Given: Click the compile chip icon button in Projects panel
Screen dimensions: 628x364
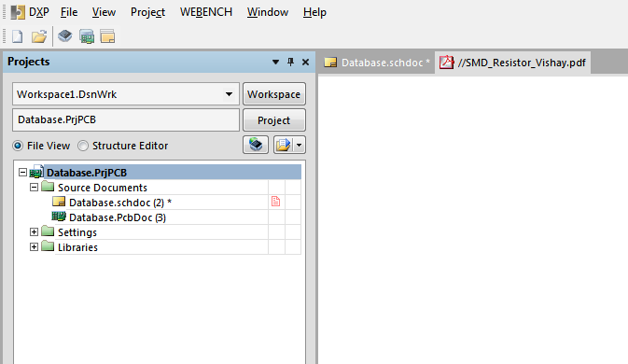Looking at the screenshot, I should [256, 145].
